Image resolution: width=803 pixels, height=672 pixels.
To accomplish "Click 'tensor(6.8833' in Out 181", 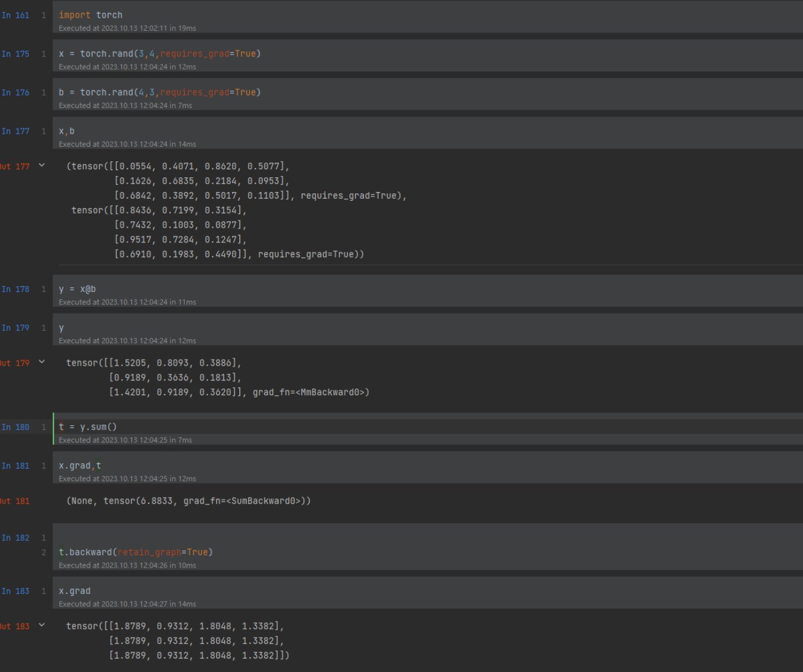I will pos(138,501).
